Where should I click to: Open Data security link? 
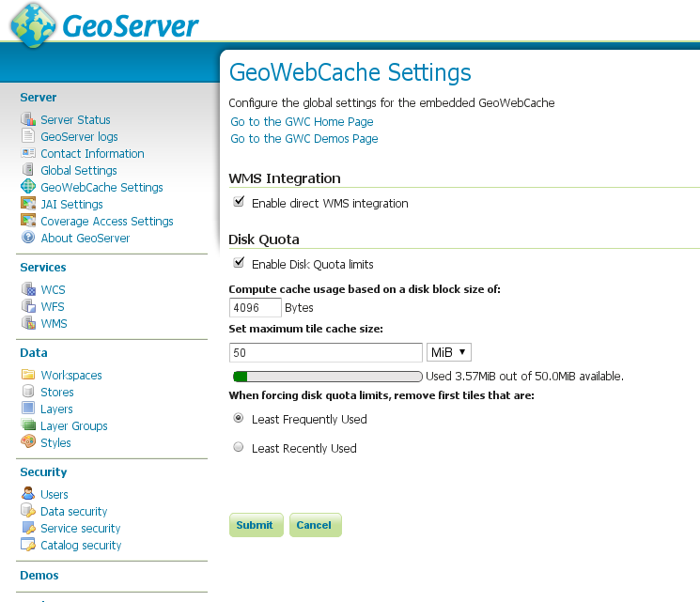click(73, 512)
